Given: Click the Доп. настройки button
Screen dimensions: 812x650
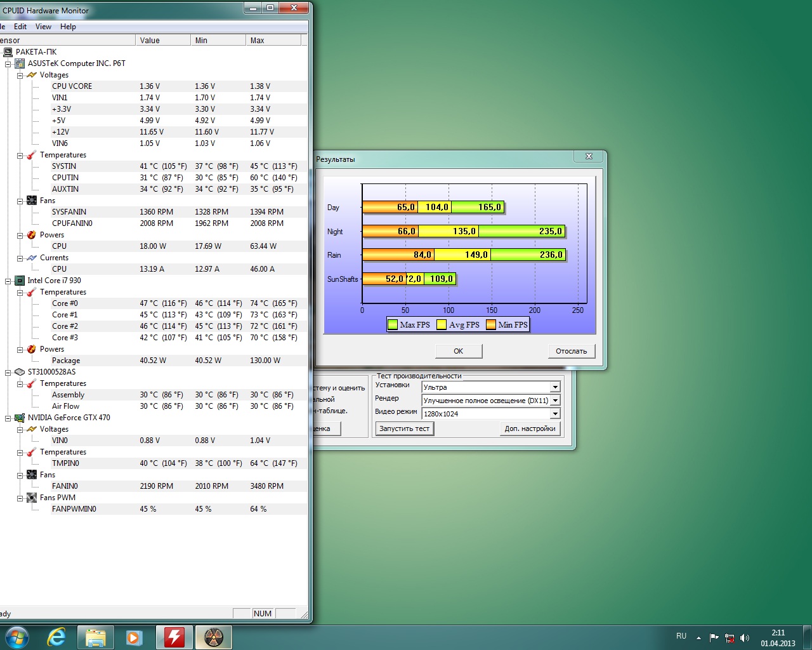Looking at the screenshot, I should 530,428.
